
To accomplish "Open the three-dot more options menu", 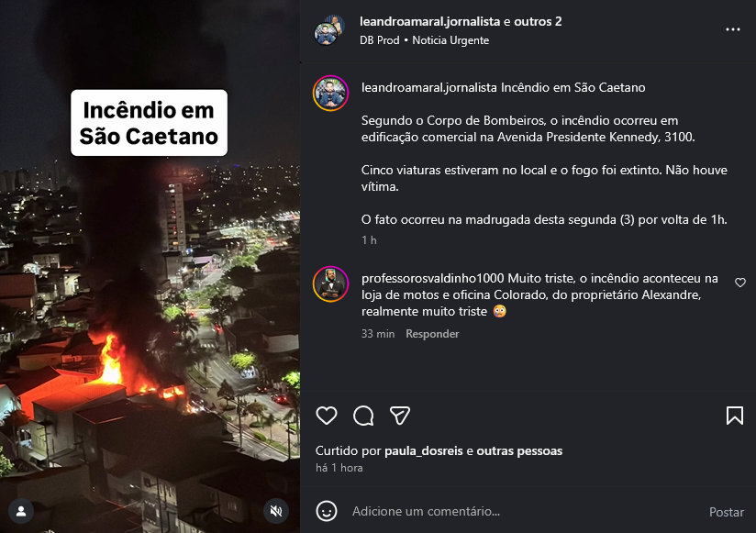I will pos(733,30).
